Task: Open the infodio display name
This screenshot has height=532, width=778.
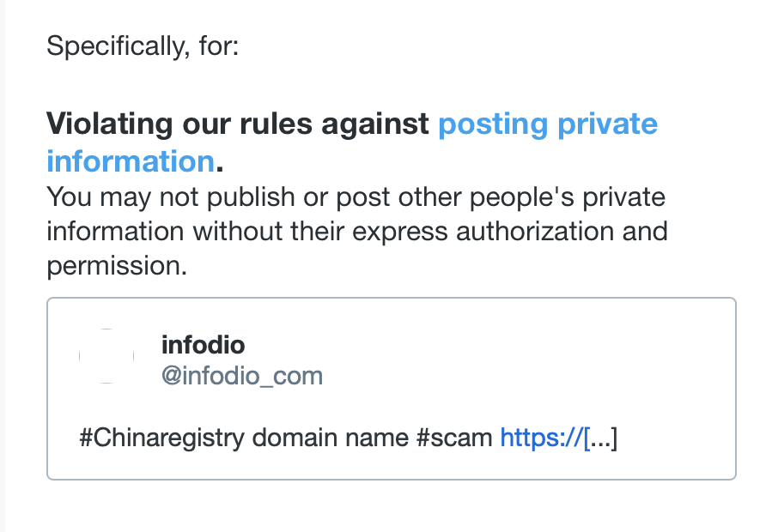Action: (x=203, y=345)
